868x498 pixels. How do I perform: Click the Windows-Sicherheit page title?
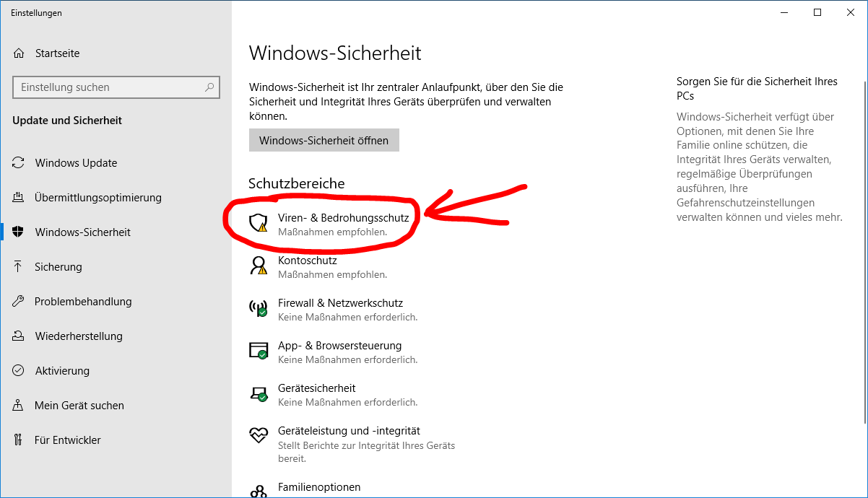tap(335, 53)
